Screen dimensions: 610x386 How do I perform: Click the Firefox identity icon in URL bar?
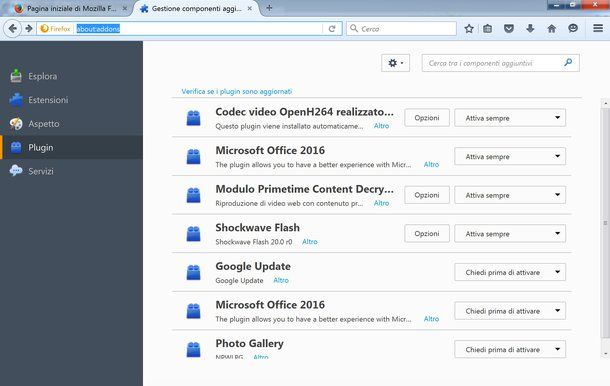click(55, 28)
